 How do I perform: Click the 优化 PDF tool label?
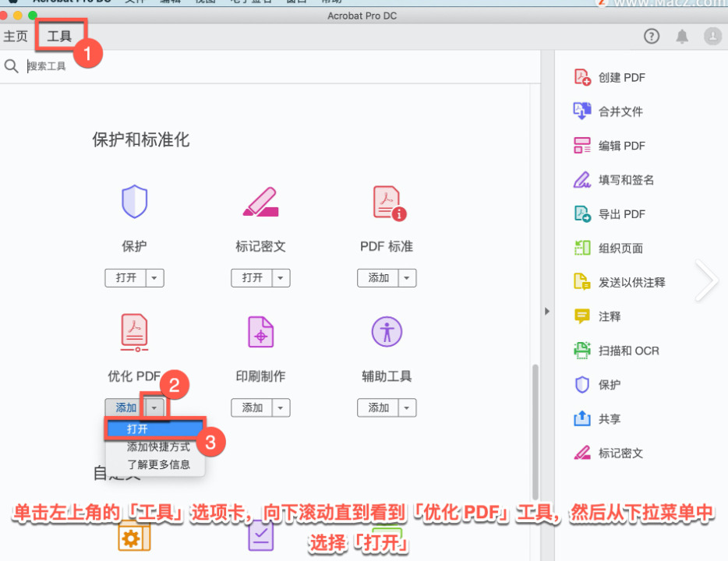click(134, 376)
